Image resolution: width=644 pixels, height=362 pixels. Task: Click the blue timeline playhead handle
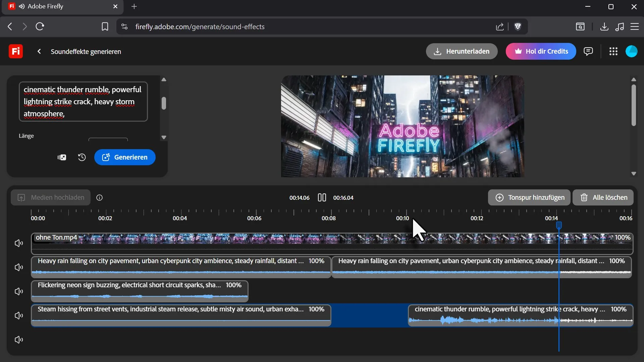coord(559,225)
